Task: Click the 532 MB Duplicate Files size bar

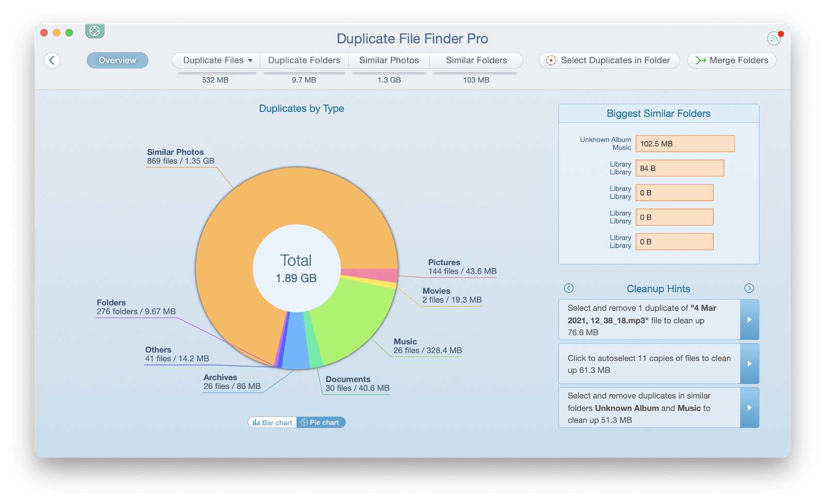Action: (x=217, y=74)
